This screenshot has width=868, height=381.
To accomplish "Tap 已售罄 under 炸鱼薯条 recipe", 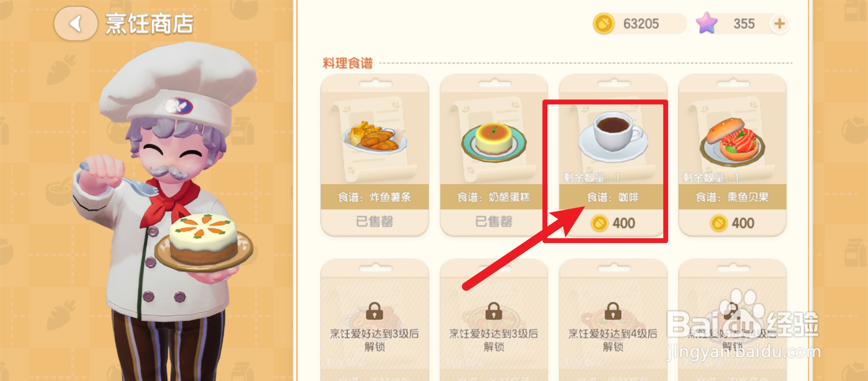I will 374,221.
